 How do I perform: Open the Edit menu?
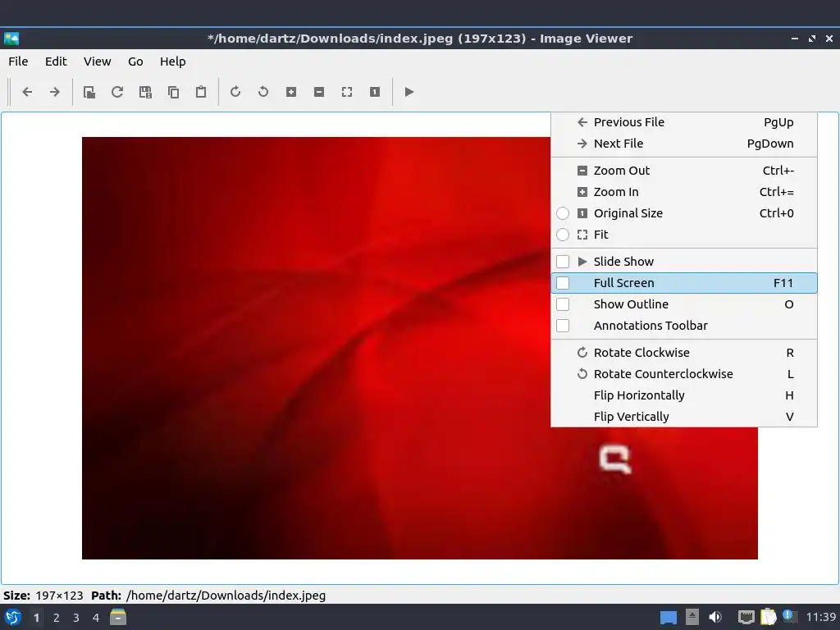56,62
